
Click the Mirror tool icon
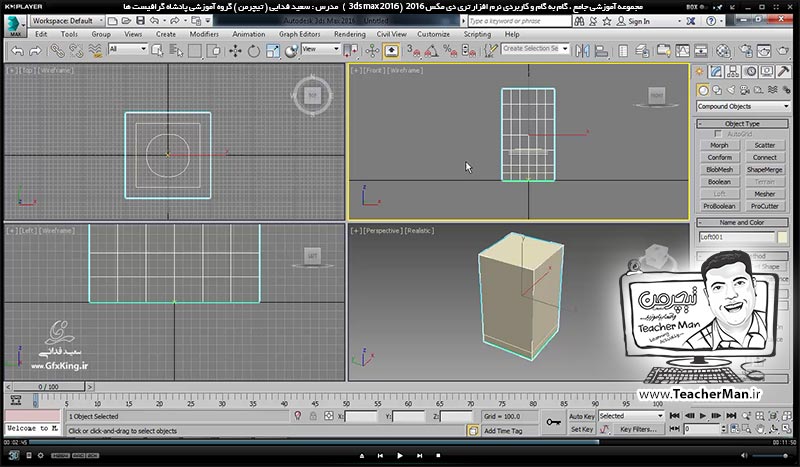[582, 51]
